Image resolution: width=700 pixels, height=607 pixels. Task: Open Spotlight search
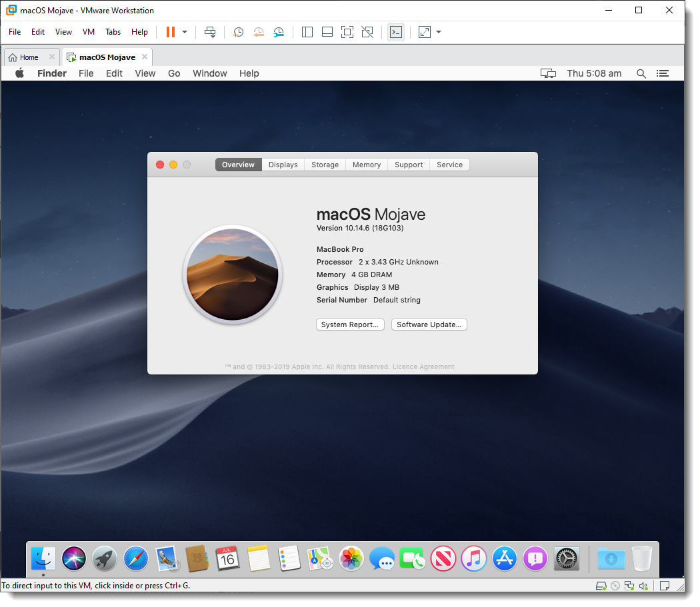[641, 74]
